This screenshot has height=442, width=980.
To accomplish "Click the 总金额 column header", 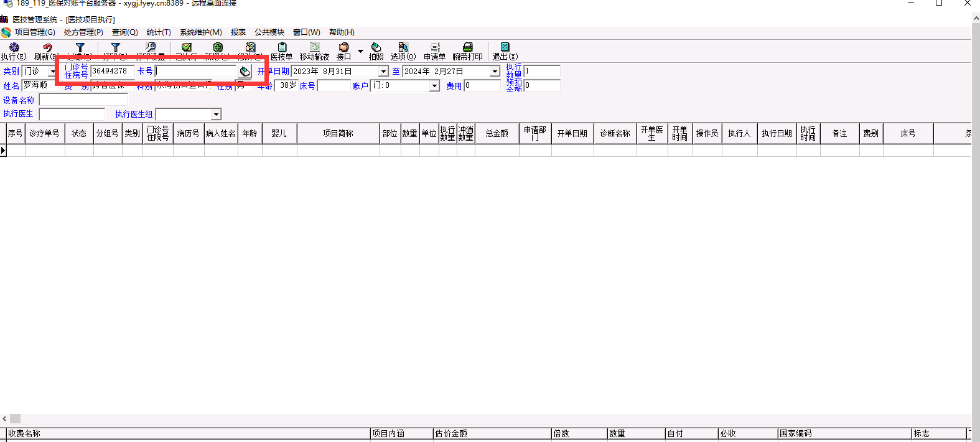I will 497,133.
